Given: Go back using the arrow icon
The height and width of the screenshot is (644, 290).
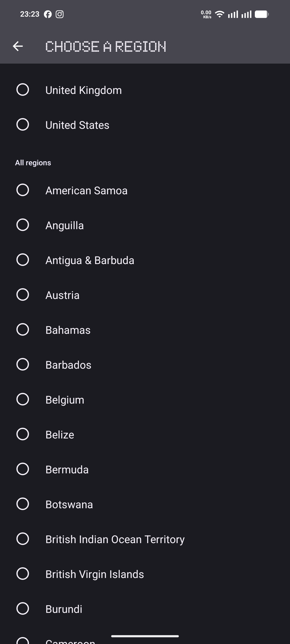Looking at the screenshot, I should pos(18,46).
